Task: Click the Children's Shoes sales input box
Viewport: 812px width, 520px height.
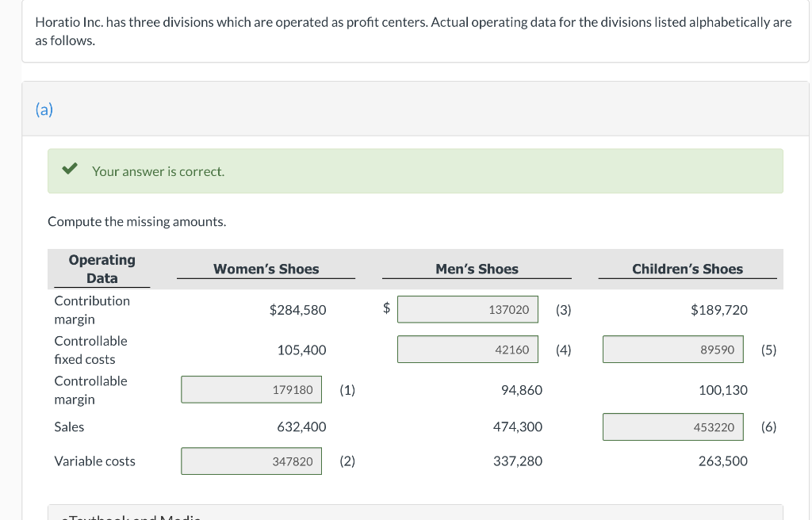Action: point(672,427)
